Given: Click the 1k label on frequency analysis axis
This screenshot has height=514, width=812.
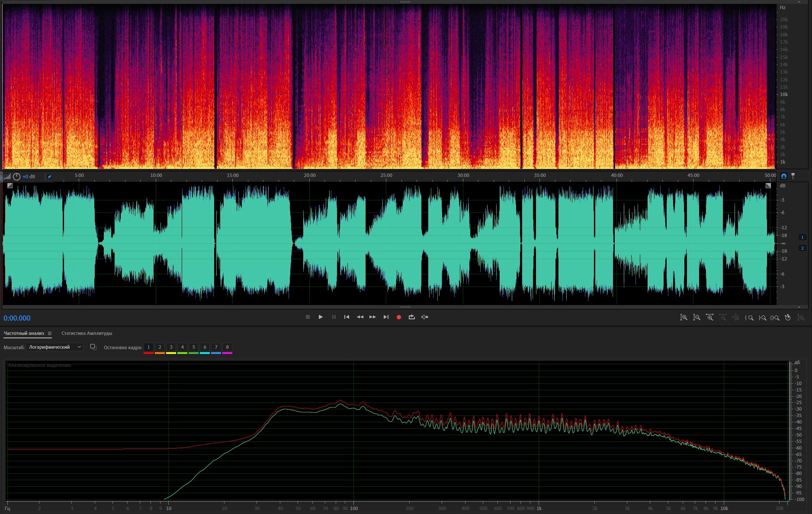Looking at the screenshot, I should pos(539,508).
